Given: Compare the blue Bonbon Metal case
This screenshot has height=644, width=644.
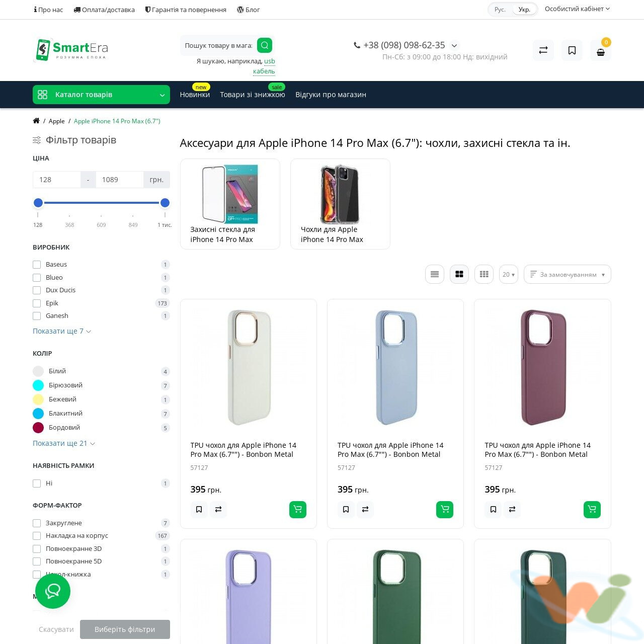Looking at the screenshot, I should 365,509.
